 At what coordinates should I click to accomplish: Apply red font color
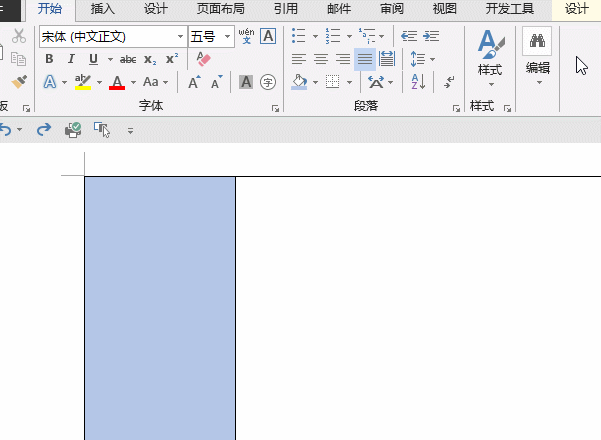117,82
